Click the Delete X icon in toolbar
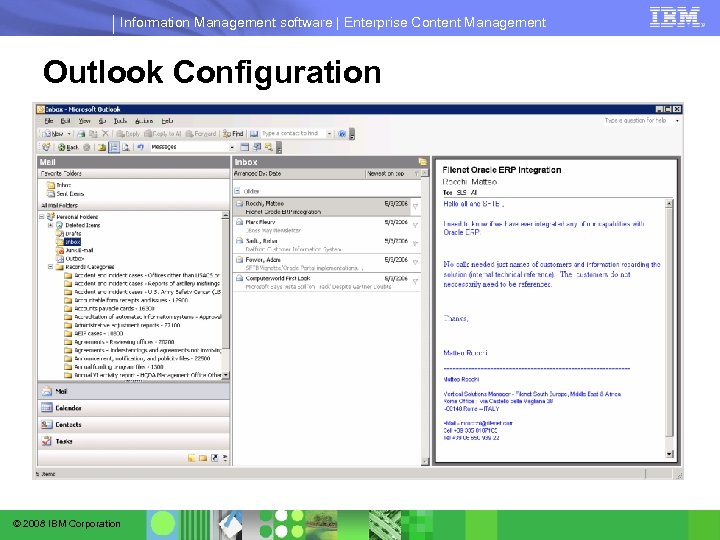Screen dimensions: 720x540 105,134
